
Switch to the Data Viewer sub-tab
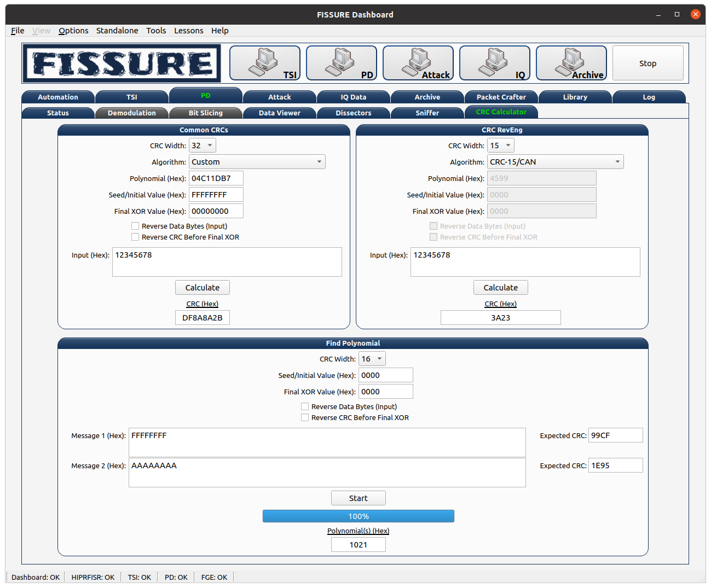280,113
